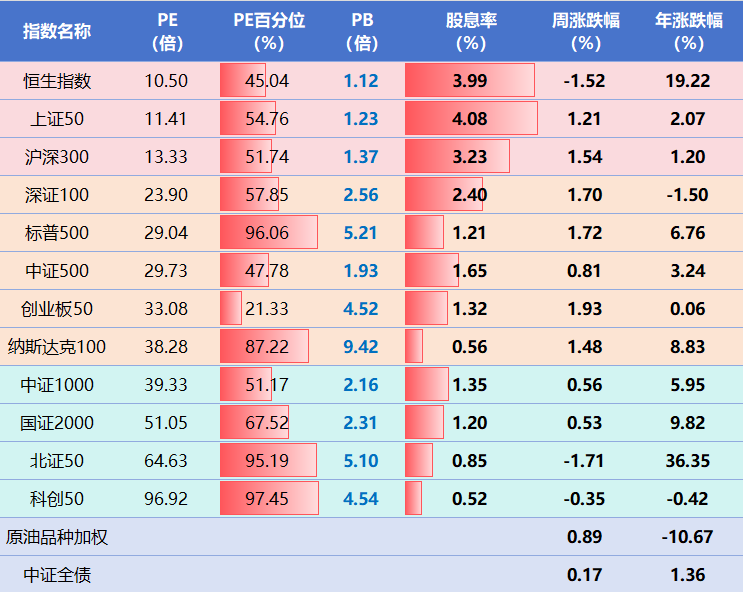
Task: Select the 周涨跌幅 column header
Action: pos(585,31)
